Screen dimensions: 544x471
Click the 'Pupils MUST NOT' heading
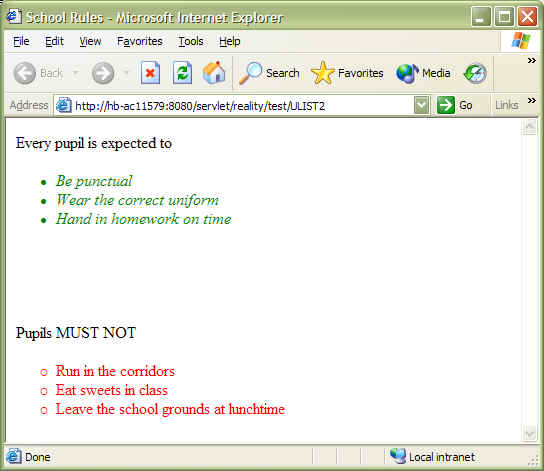click(76, 333)
